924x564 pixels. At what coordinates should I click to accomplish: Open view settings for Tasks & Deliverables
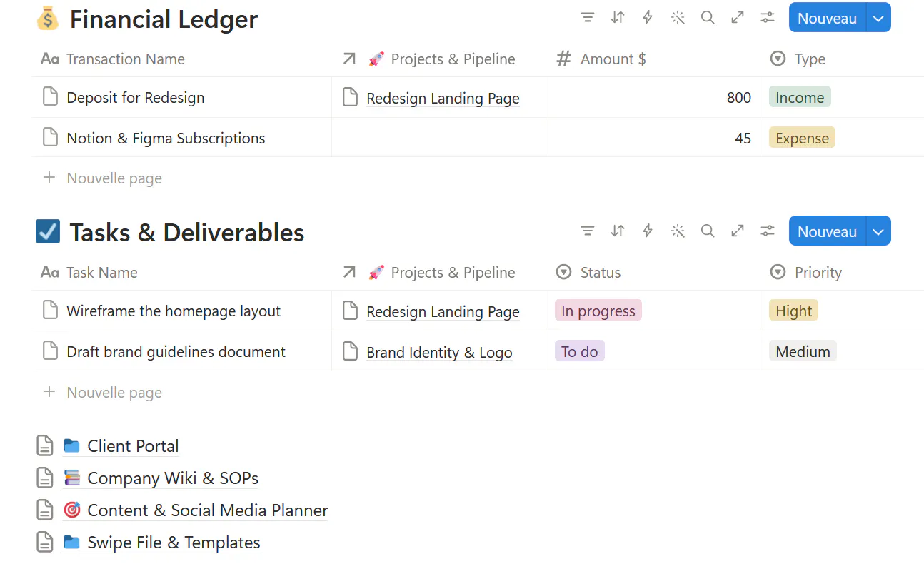tap(768, 231)
